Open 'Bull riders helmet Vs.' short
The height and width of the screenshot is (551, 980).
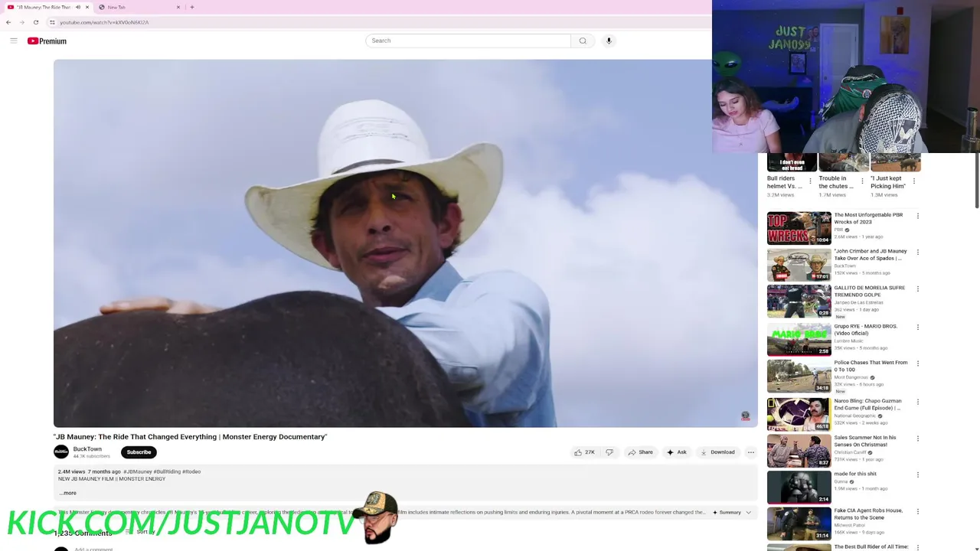[x=785, y=182]
